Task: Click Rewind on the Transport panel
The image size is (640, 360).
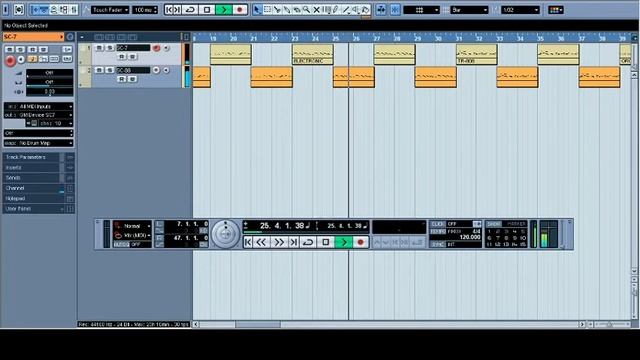Action: 261,242
